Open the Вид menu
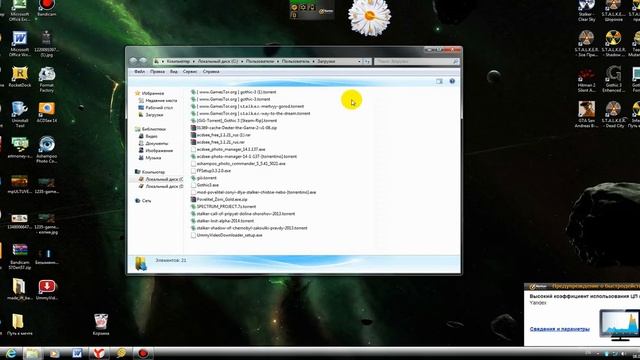 pyautogui.click(x=174, y=71)
